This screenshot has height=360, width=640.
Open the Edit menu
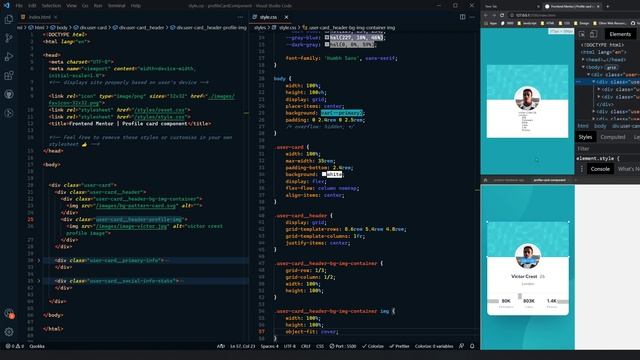coord(32,6)
